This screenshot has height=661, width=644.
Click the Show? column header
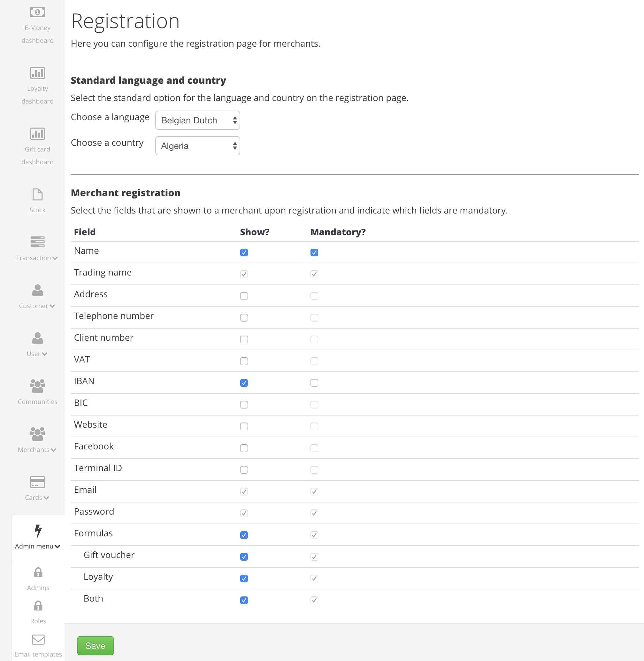coord(255,232)
